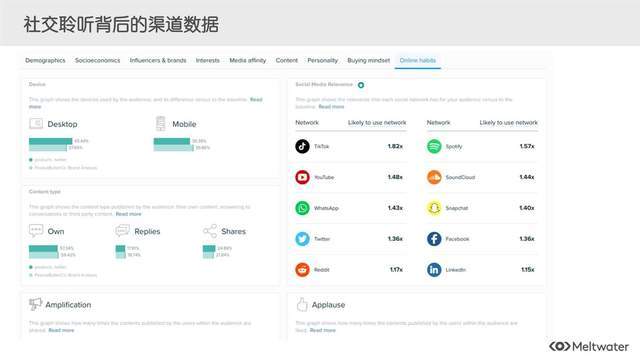The height and width of the screenshot is (360, 640).
Task: Click the Social Media Relevance info icon
Action: [x=361, y=85]
